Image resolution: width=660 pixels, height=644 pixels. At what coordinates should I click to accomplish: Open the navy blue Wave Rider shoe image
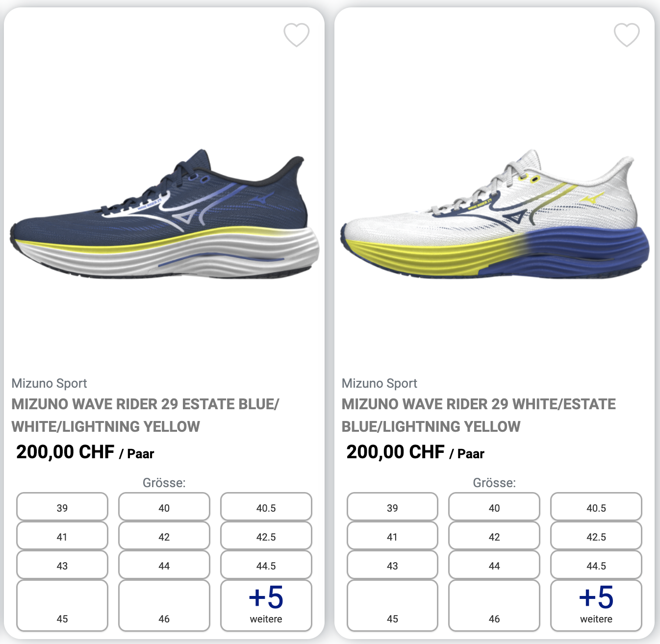coord(165,215)
